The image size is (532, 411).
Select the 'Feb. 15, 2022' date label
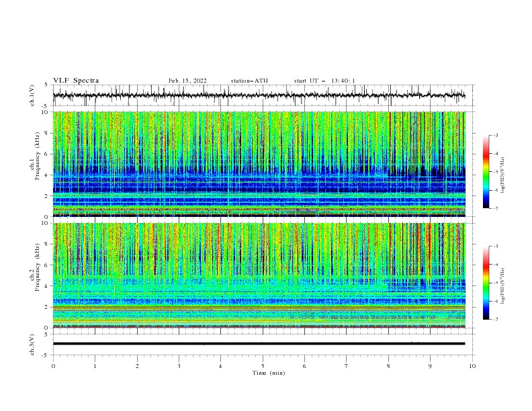tap(187, 81)
